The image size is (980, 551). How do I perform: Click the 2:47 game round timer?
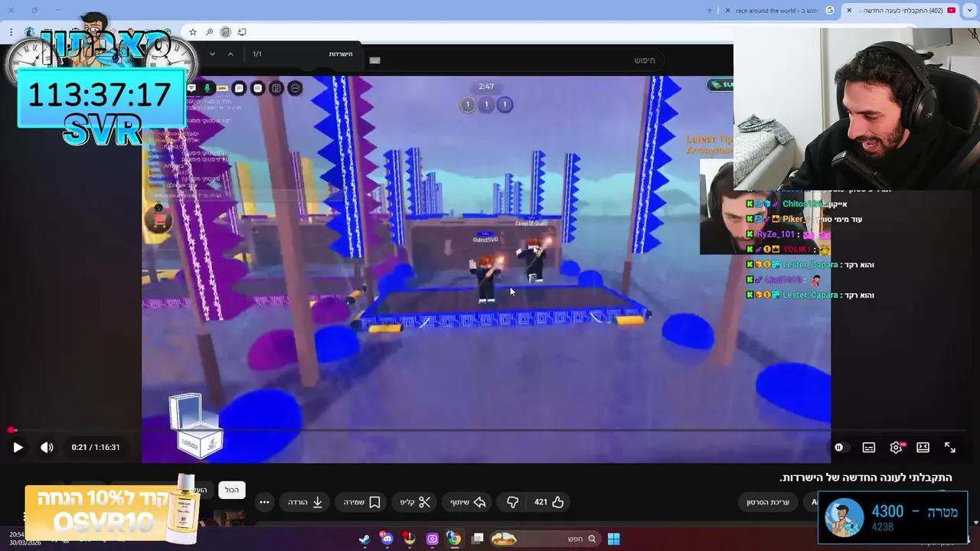[x=486, y=86]
